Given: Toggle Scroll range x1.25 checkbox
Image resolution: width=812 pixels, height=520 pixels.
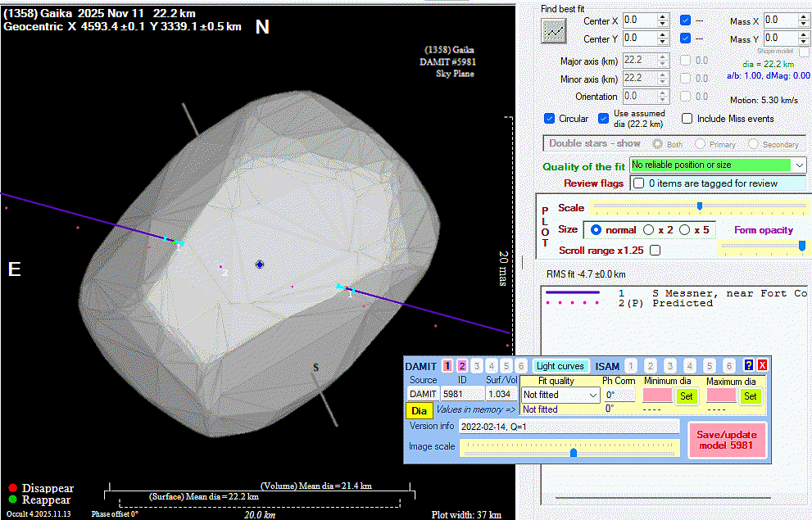Looking at the screenshot, I should click(655, 251).
